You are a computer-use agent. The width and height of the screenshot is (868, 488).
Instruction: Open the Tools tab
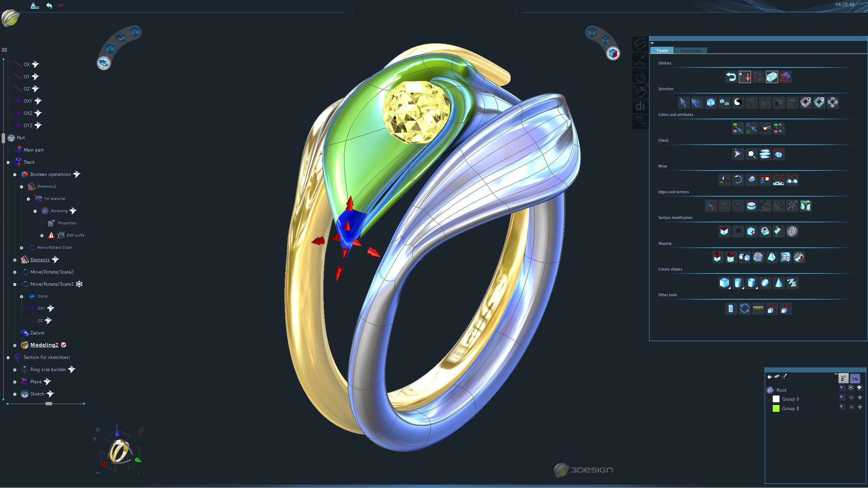point(662,50)
